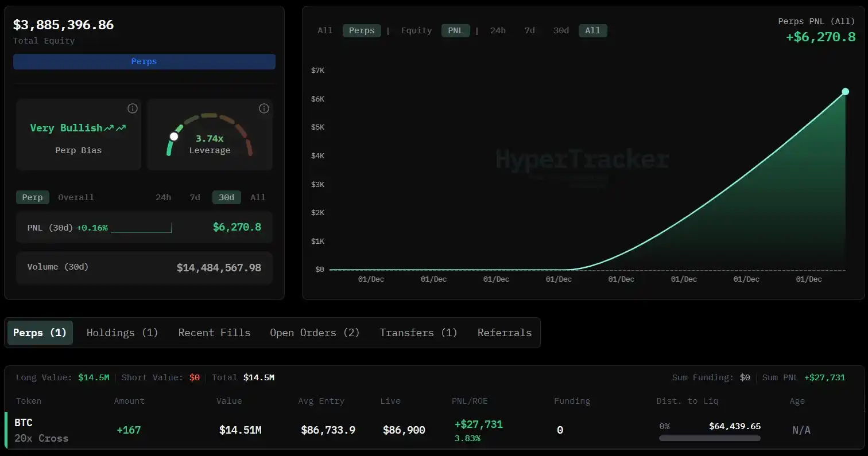Open the Referrals tab
The width and height of the screenshot is (868, 456).
coord(503,332)
